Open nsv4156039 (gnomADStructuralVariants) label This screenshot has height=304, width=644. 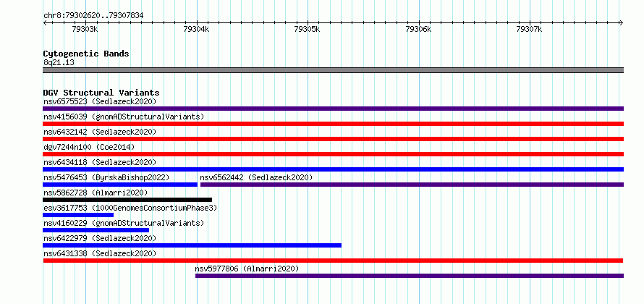point(124,117)
